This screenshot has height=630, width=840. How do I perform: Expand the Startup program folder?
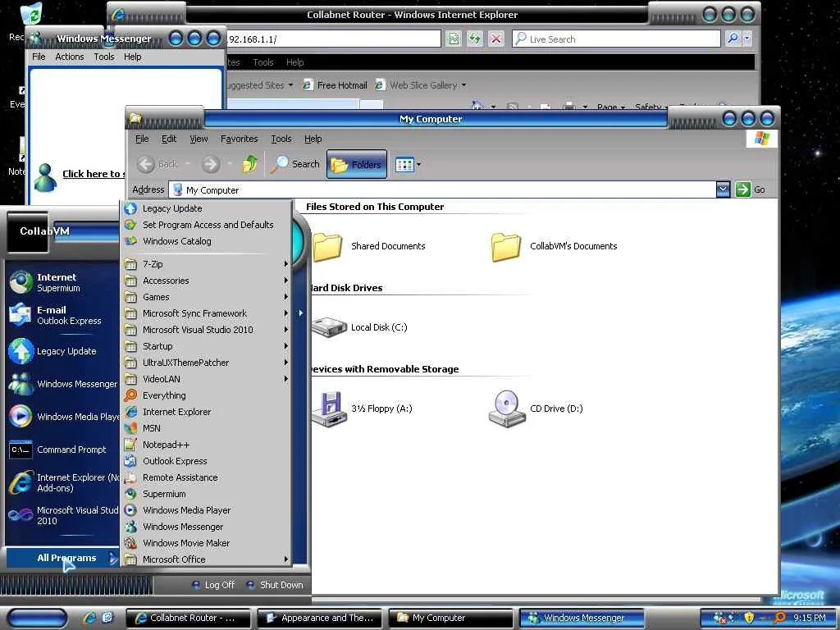[x=207, y=347]
